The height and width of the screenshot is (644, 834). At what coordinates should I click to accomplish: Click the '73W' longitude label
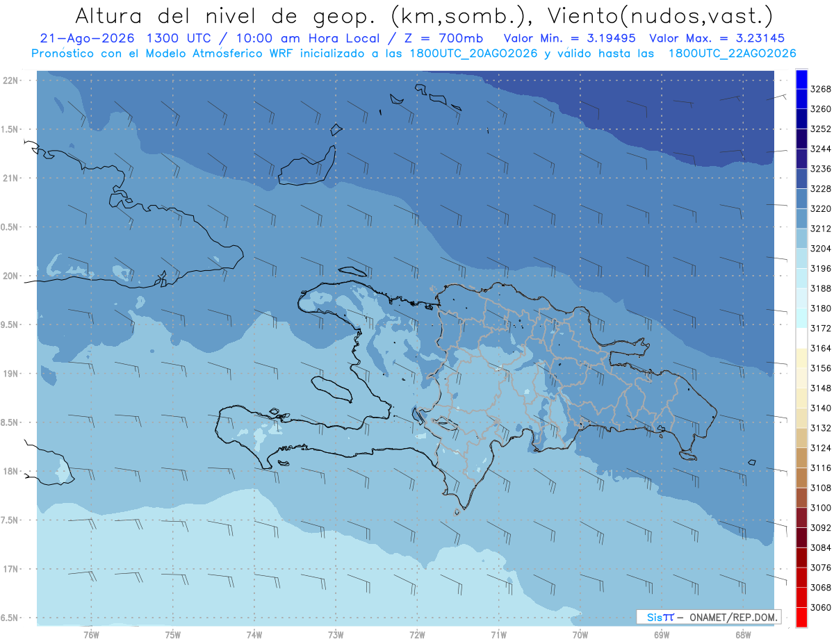[336, 634]
